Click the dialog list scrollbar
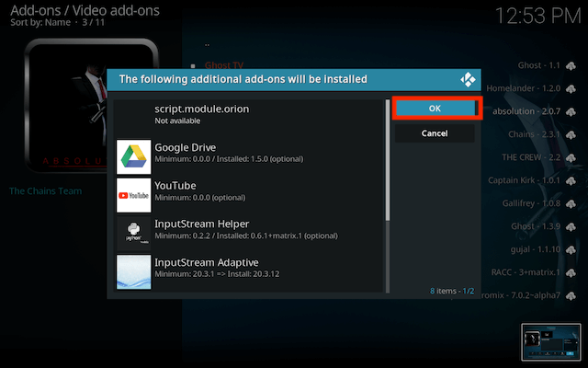The height and width of the screenshot is (368, 588). point(388,196)
